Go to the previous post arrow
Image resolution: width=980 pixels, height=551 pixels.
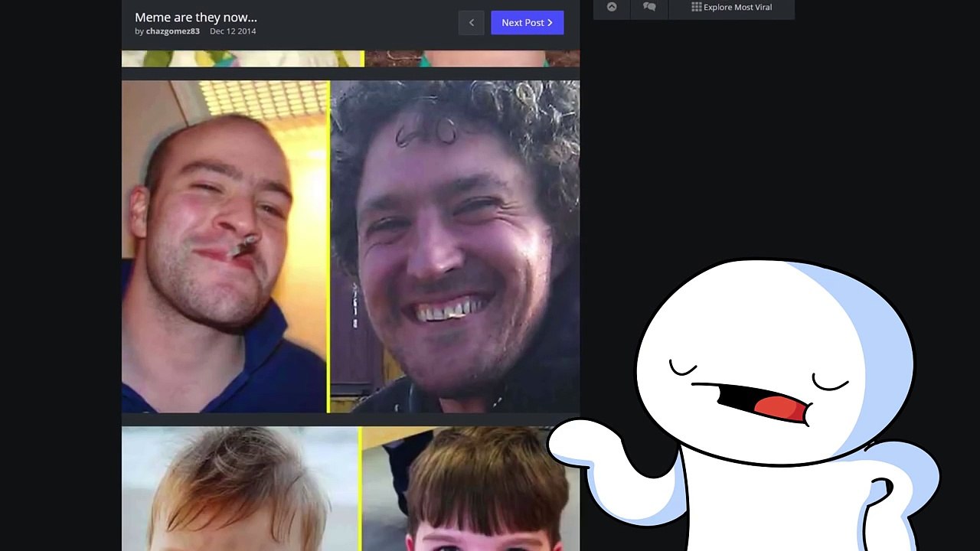[472, 23]
